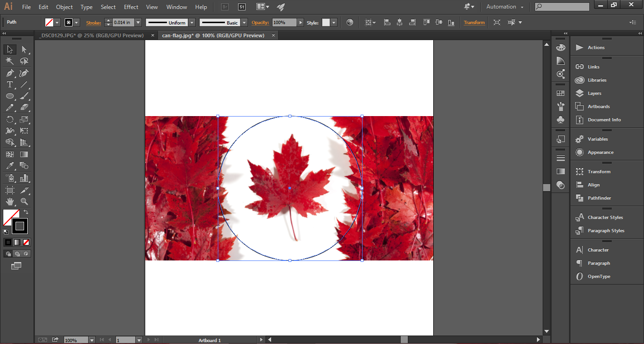Open the variable width profile dropdown
Screen dimensions: 644x344
point(191,22)
